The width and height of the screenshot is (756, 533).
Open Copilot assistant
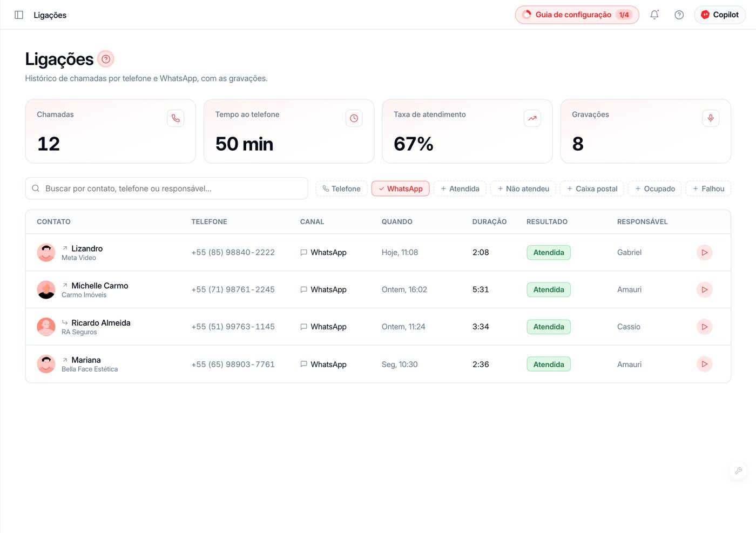pos(720,15)
